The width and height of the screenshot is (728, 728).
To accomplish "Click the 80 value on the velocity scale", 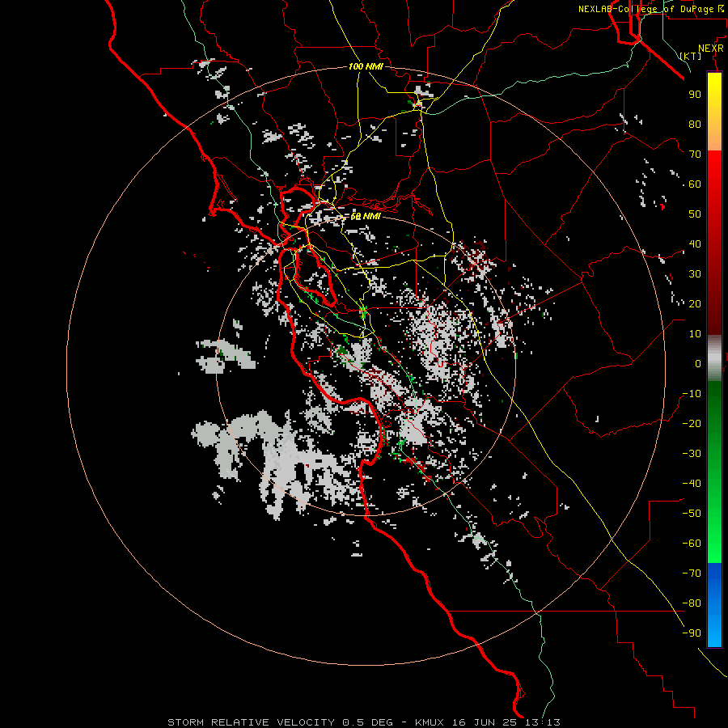I will pos(695,124).
